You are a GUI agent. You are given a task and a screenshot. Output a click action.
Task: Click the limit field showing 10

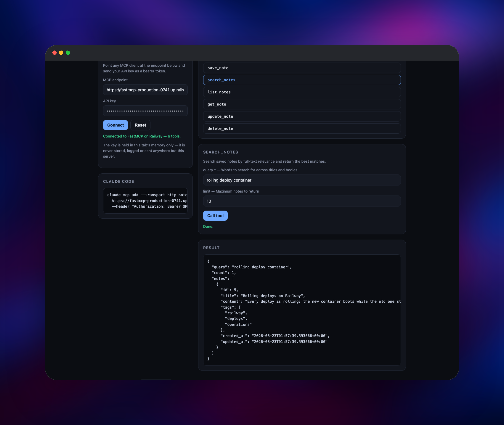click(x=302, y=201)
